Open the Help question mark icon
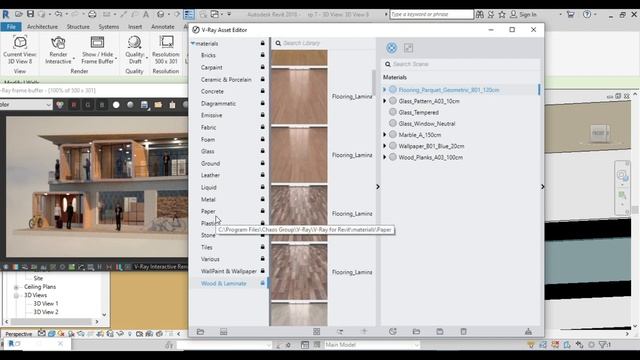The image size is (640, 360). pos(587,14)
